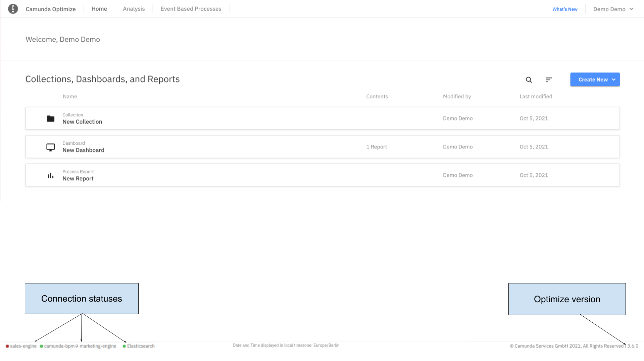Switch to the Analysis tab
Viewport: 644px width, 361px height.
(134, 9)
